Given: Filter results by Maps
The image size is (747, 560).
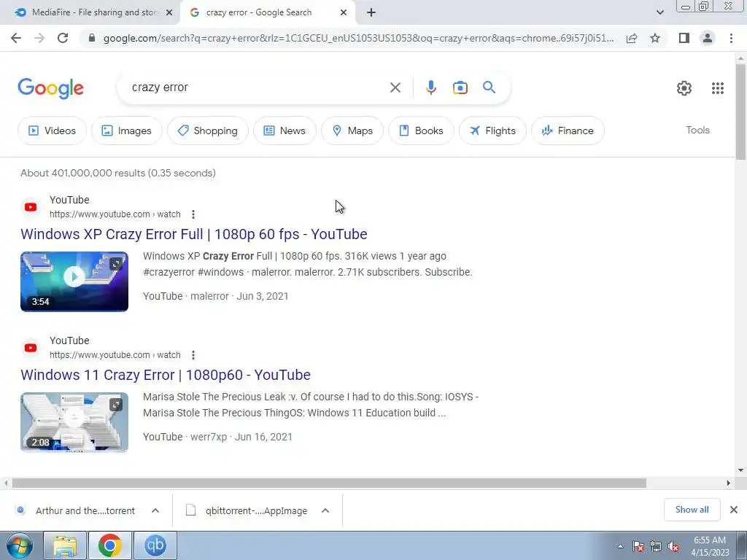Looking at the screenshot, I should click(x=352, y=131).
